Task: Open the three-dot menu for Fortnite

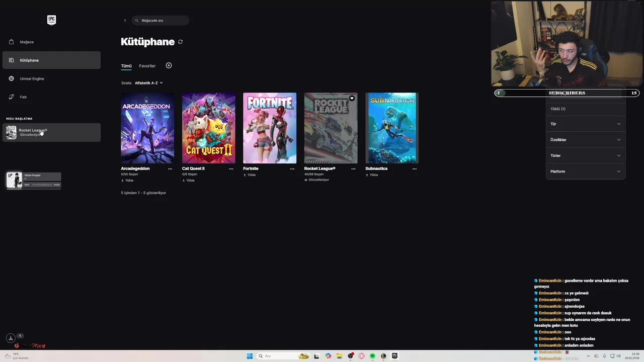Action: coord(292,169)
